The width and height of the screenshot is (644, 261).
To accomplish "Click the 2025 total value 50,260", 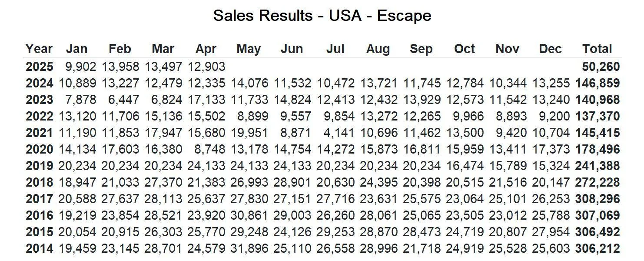I will 601,67.
